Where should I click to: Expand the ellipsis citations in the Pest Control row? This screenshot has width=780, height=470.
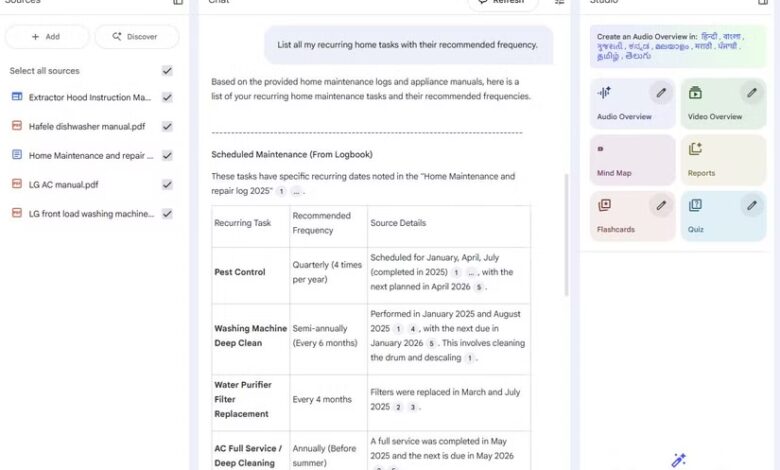tap(471, 272)
